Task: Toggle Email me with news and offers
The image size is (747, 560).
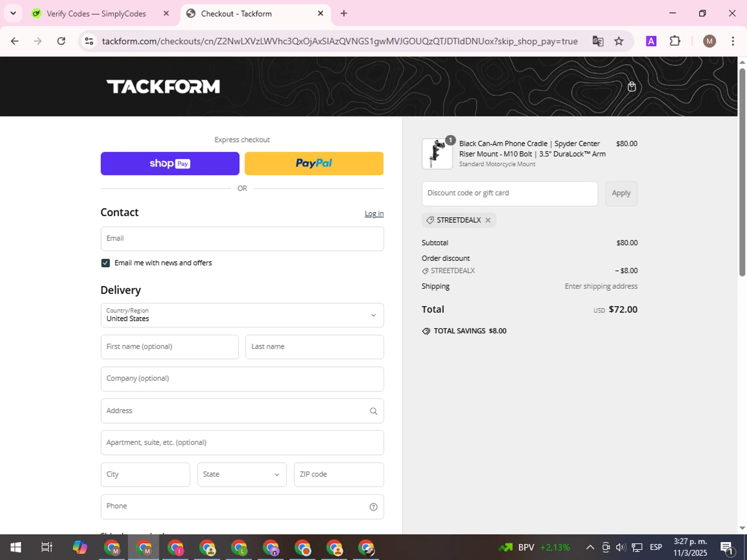Action: point(106,263)
